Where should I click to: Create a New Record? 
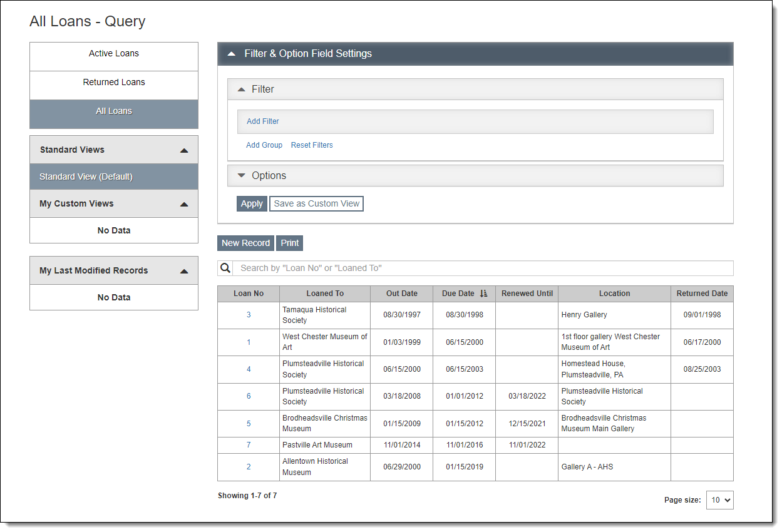245,243
